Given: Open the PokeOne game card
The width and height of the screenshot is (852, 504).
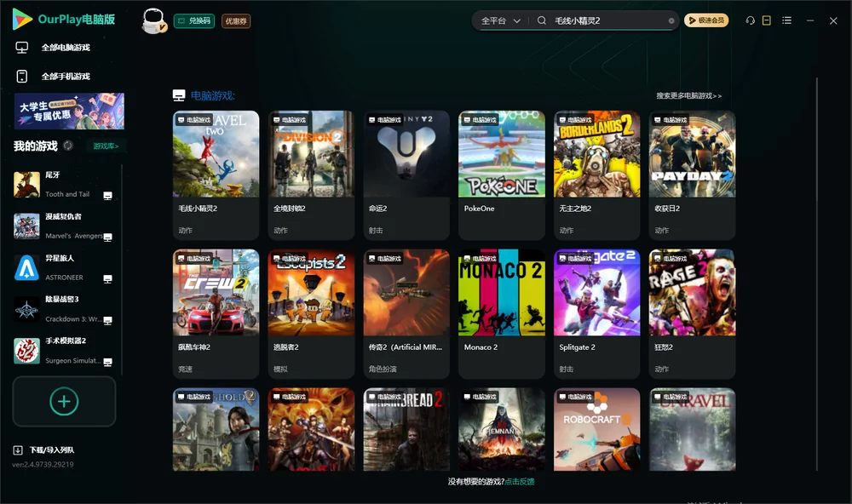Looking at the screenshot, I should coord(502,175).
